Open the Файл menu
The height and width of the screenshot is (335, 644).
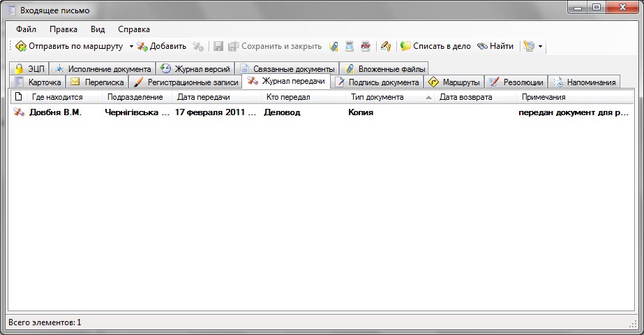pos(26,29)
